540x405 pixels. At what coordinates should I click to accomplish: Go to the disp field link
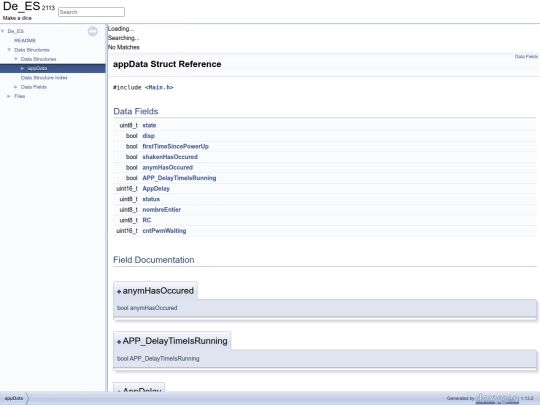pyautogui.click(x=148, y=136)
